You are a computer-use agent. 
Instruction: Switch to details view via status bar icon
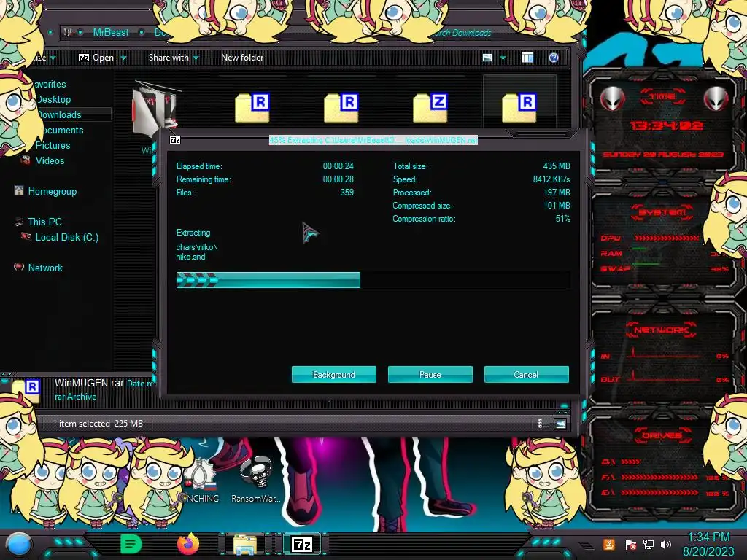click(540, 424)
